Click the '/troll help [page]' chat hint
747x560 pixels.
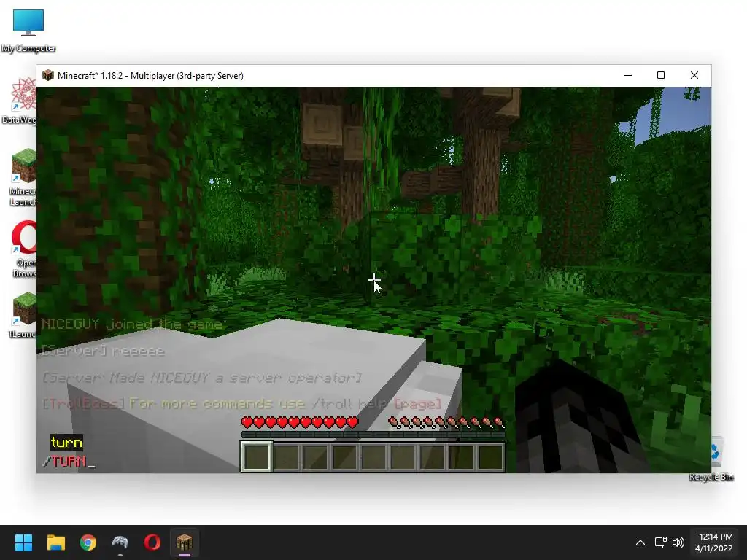tap(376, 404)
